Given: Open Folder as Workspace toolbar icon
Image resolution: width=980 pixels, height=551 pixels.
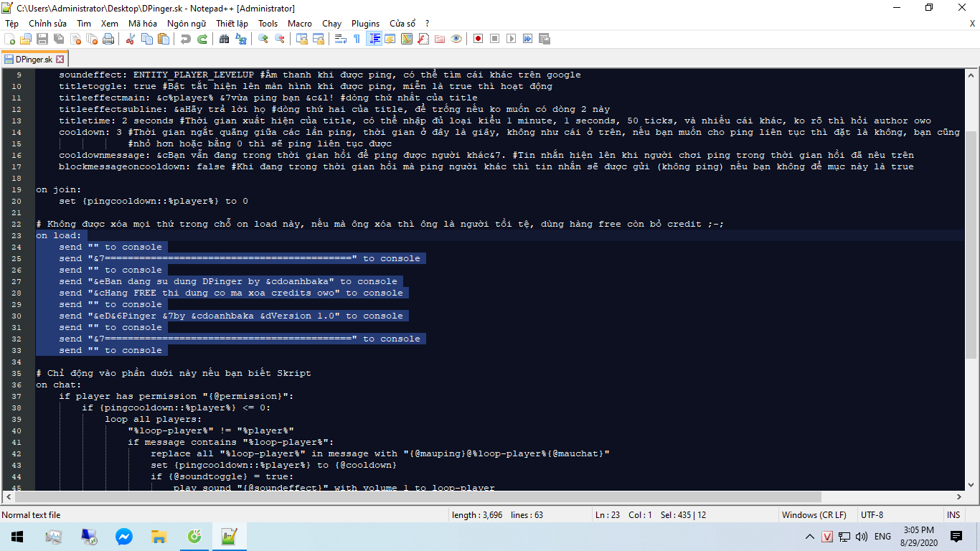Looking at the screenshot, I should click(x=440, y=39).
